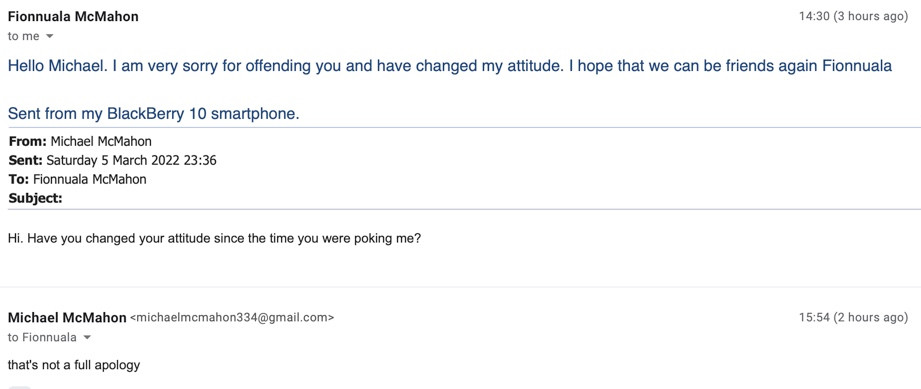Click 'that's not a full apology' reply text
921x389 pixels.
(74, 365)
